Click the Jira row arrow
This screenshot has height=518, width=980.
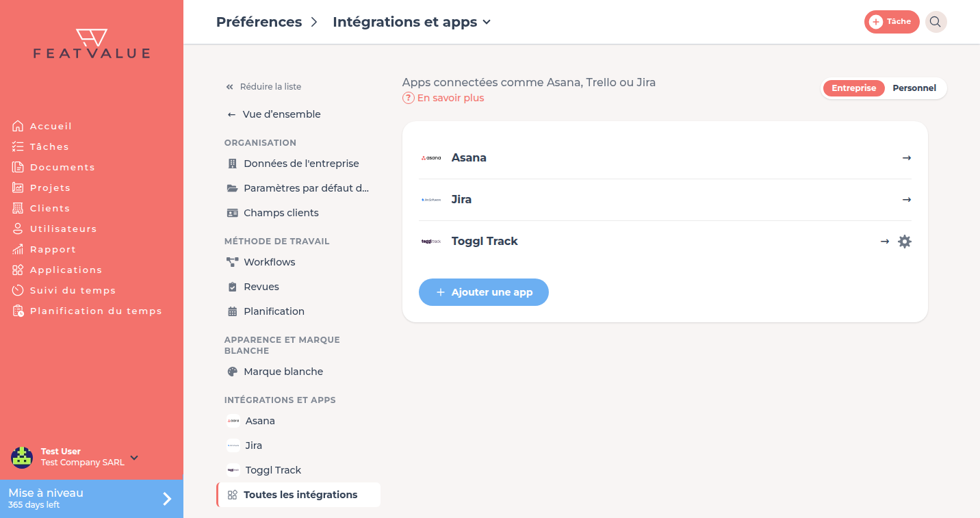click(907, 200)
